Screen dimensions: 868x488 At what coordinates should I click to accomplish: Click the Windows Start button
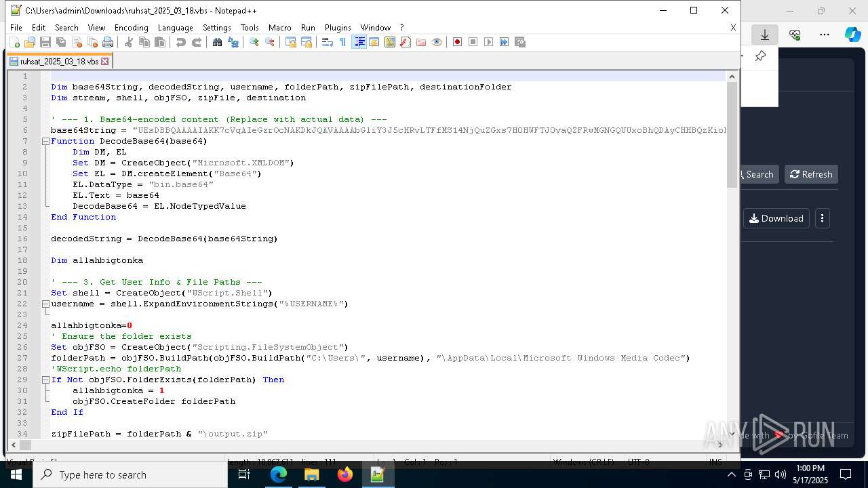coord(16,474)
